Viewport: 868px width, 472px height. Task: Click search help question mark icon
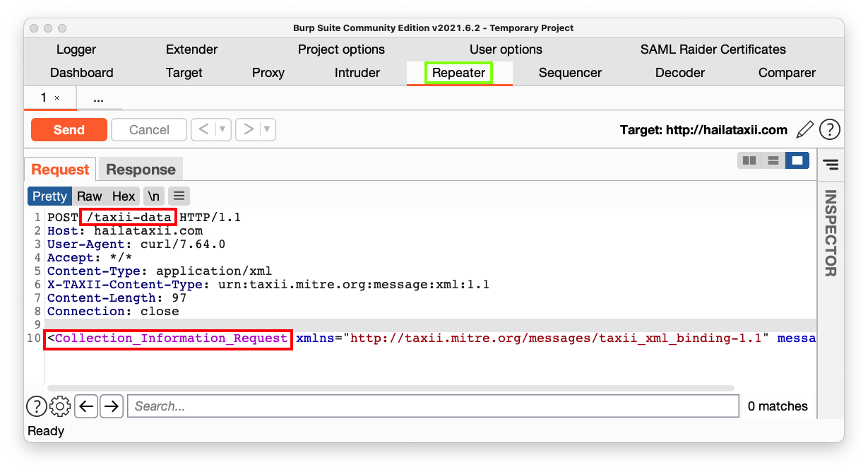(37, 406)
